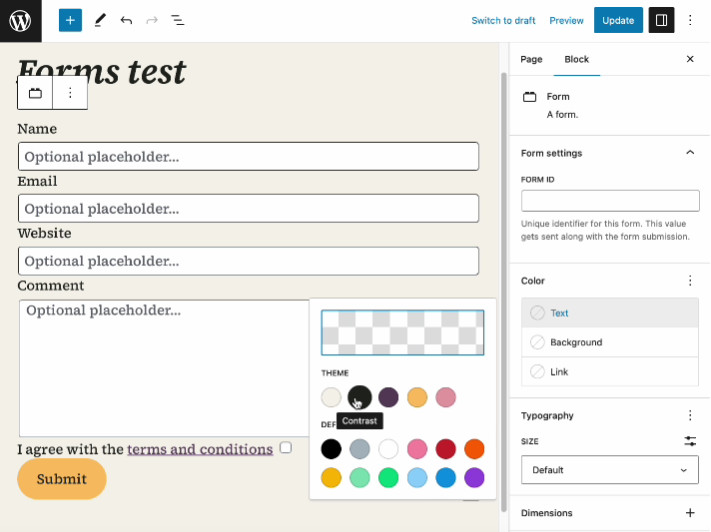Pick the gray default color swatch
The image size is (711, 532).
click(360, 449)
